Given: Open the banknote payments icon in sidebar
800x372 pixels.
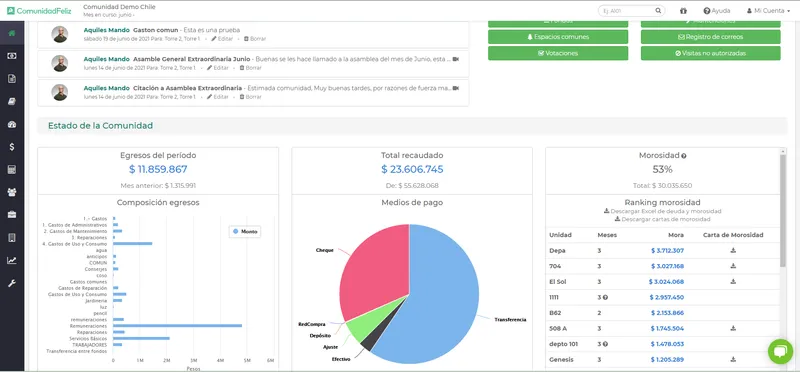Looking at the screenshot, I should click(x=11, y=56).
